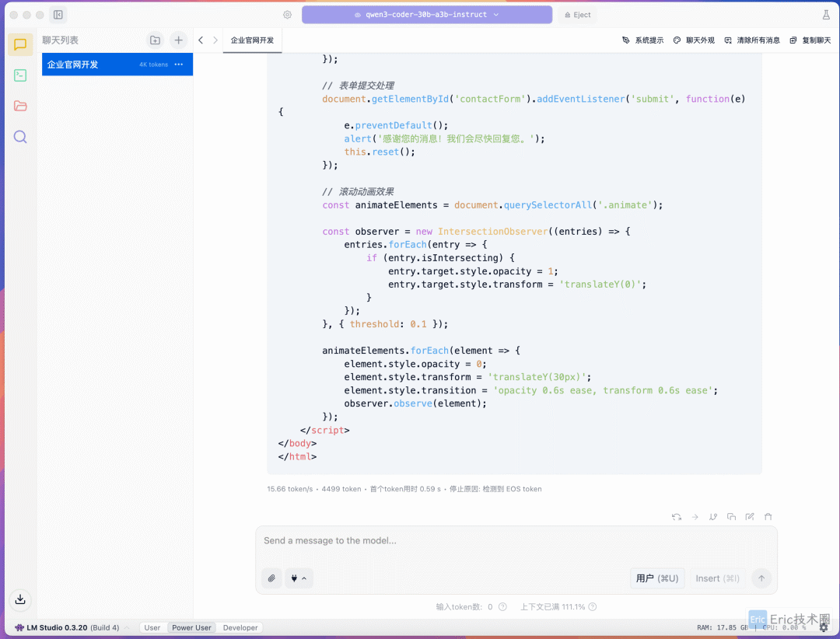Image resolution: width=840 pixels, height=639 pixels.
Task: Create a new chat folder
Action: pyautogui.click(x=155, y=40)
